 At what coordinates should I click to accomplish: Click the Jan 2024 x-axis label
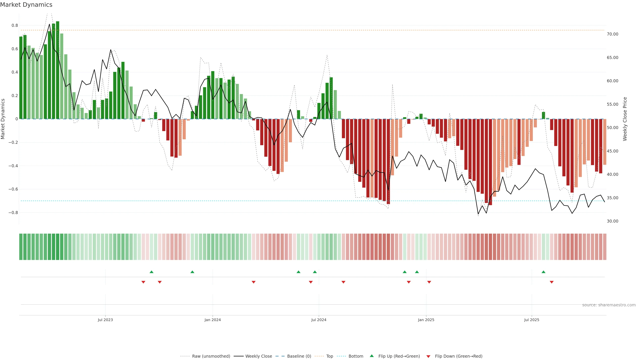tap(212, 320)
